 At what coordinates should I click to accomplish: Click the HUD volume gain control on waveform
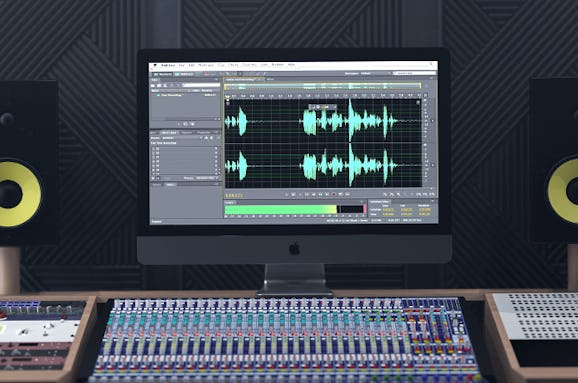pyautogui.click(x=323, y=107)
